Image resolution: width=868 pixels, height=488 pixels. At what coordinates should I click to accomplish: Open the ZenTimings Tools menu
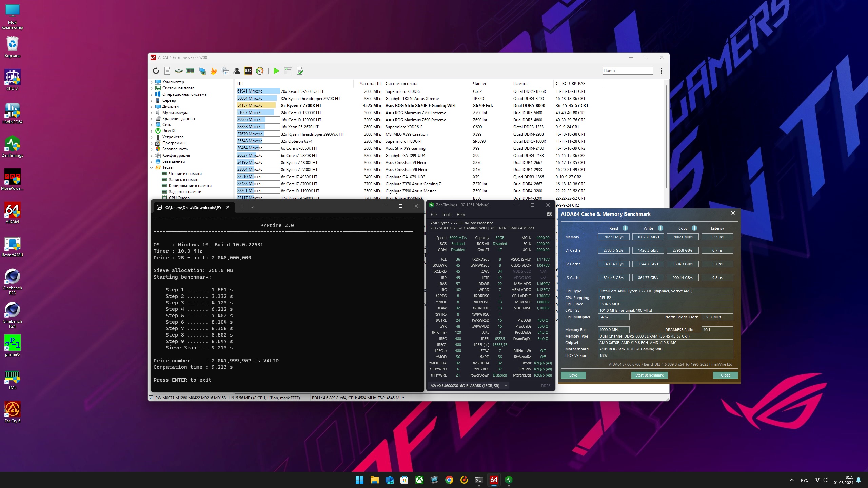coord(447,215)
